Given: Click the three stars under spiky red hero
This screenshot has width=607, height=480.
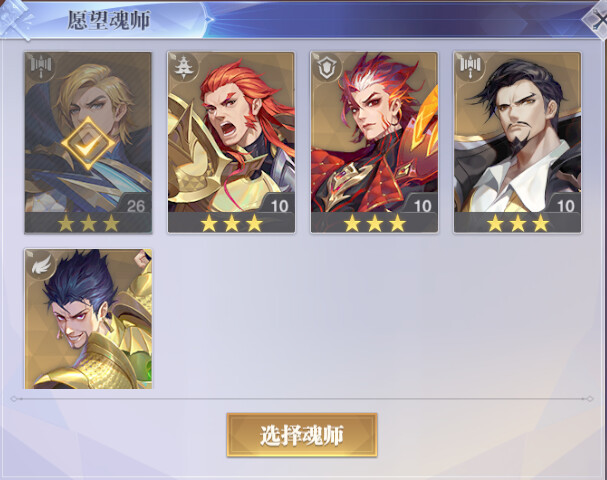Looking at the screenshot, I should coord(374,223).
